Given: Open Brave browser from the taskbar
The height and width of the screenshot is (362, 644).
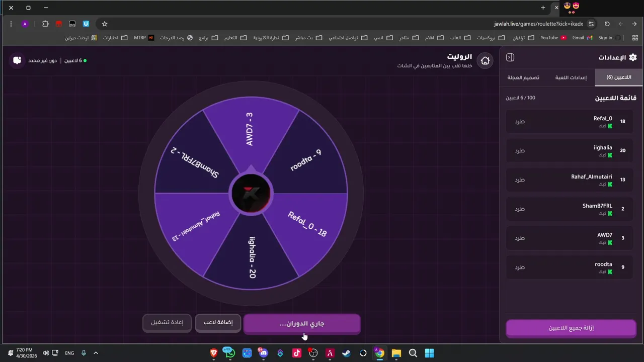Looking at the screenshot, I should tap(213, 353).
